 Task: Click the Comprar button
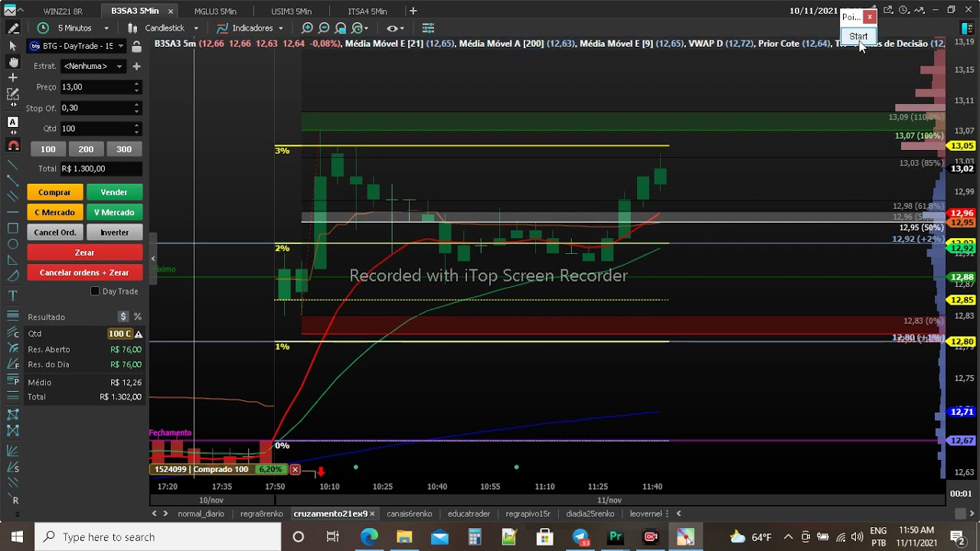(x=54, y=192)
